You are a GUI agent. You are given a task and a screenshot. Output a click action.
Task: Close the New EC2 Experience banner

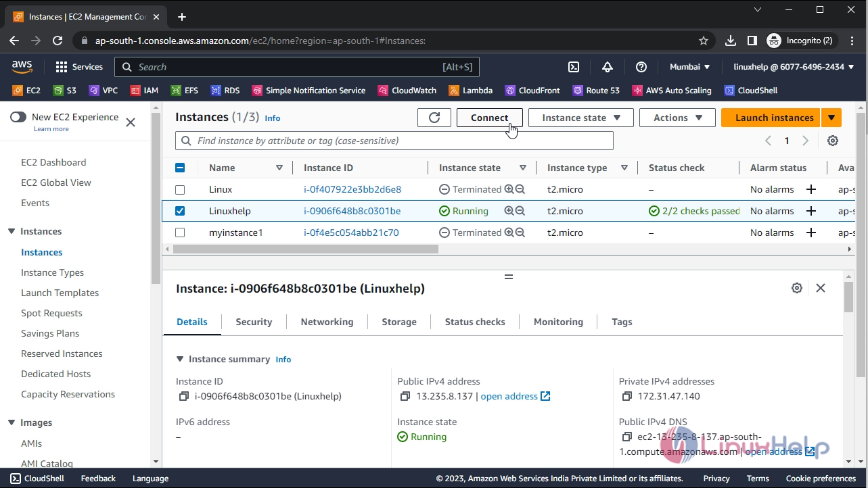131,122
